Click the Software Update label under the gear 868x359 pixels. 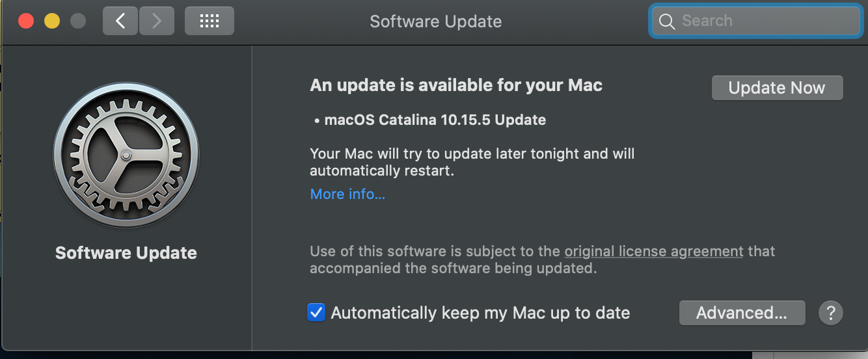[x=126, y=253]
